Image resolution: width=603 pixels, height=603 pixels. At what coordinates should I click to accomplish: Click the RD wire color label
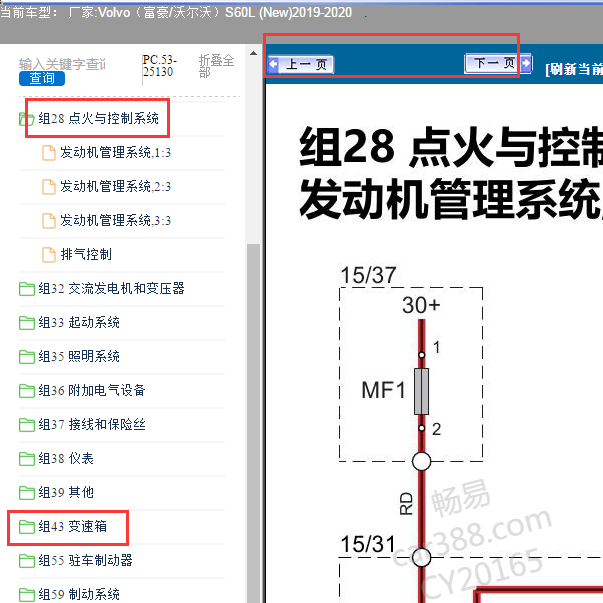point(406,504)
